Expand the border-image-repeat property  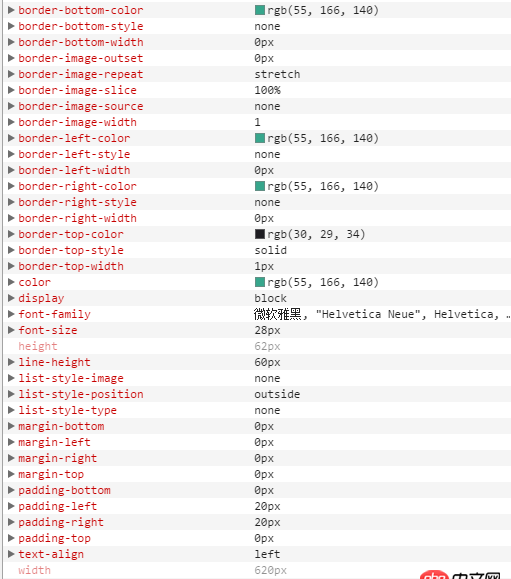11,74
